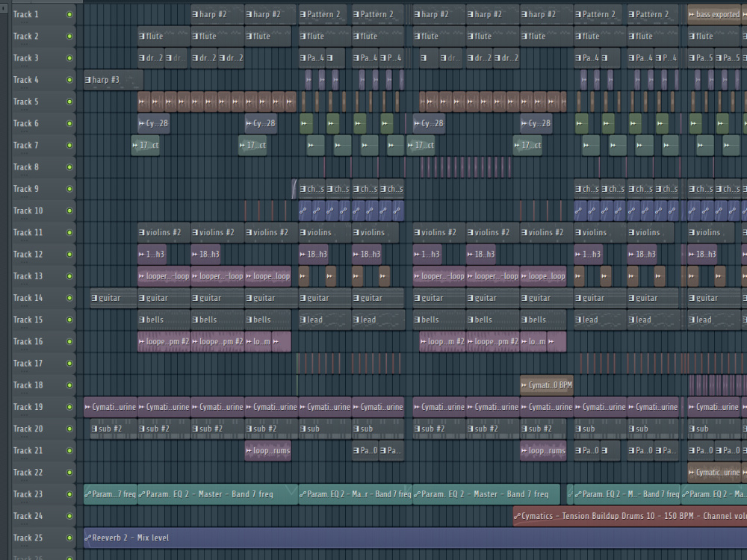
Task: Toggle the Track 11 mute switch
Action: [x=69, y=232]
